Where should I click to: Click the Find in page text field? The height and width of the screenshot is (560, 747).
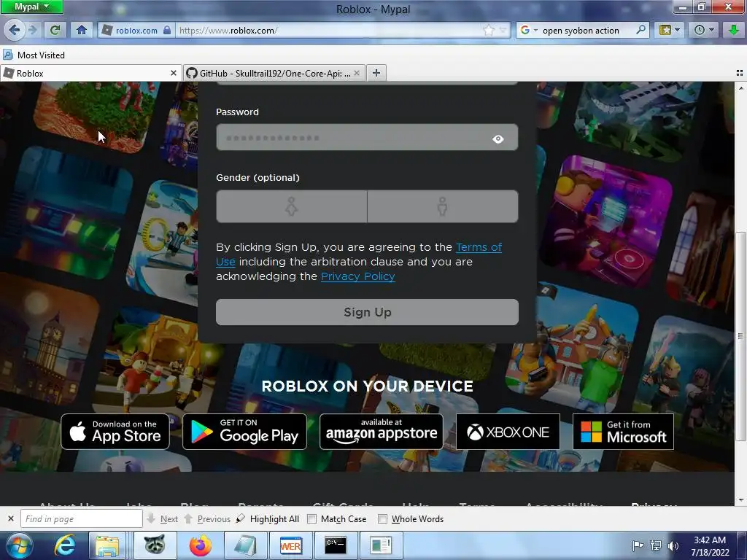pos(82,518)
